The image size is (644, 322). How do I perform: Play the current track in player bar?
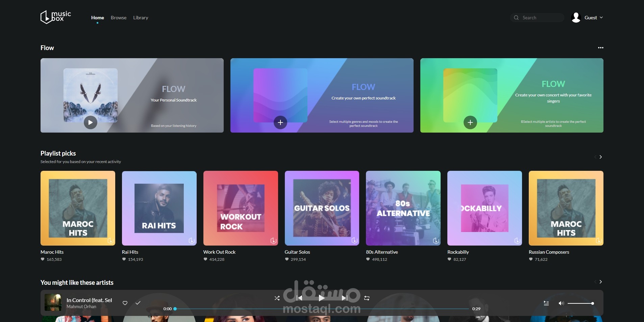click(322, 298)
